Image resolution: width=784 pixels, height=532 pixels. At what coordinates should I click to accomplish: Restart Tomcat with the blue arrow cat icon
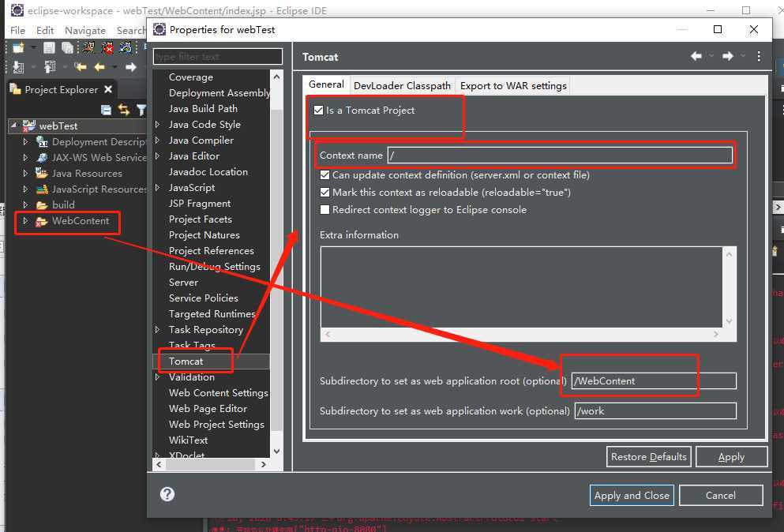pyautogui.click(x=126, y=47)
